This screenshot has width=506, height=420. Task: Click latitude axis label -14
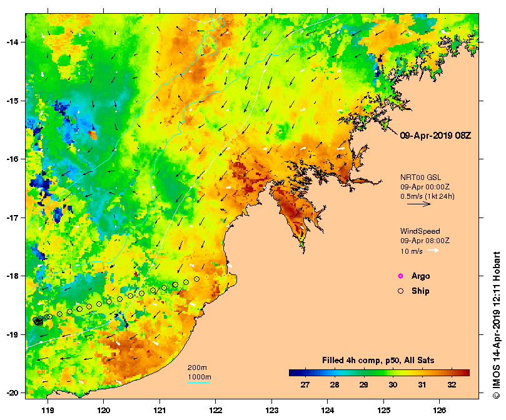point(13,42)
